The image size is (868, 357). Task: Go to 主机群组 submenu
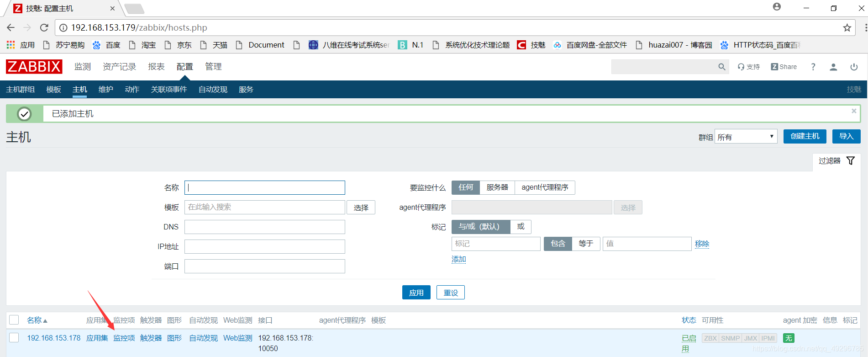[20, 89]
